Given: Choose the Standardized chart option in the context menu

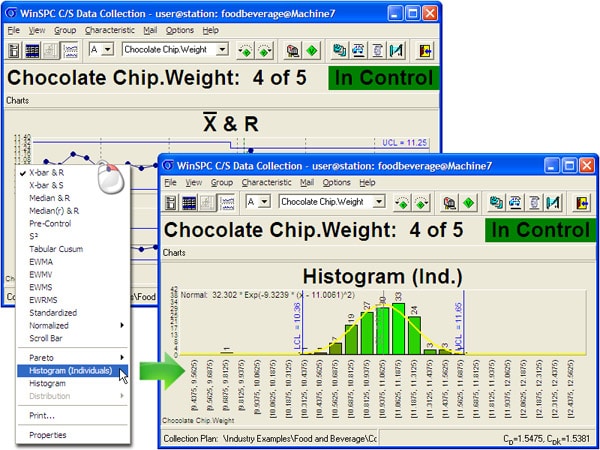Looking at the screenshot, I should point(52,313).
